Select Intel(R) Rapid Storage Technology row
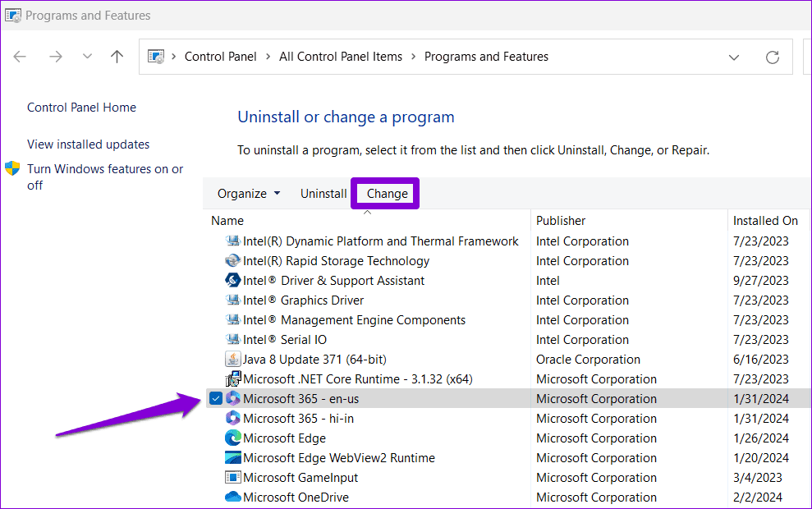Viewport: 812px width, 509px height. [x=336, y=261]
